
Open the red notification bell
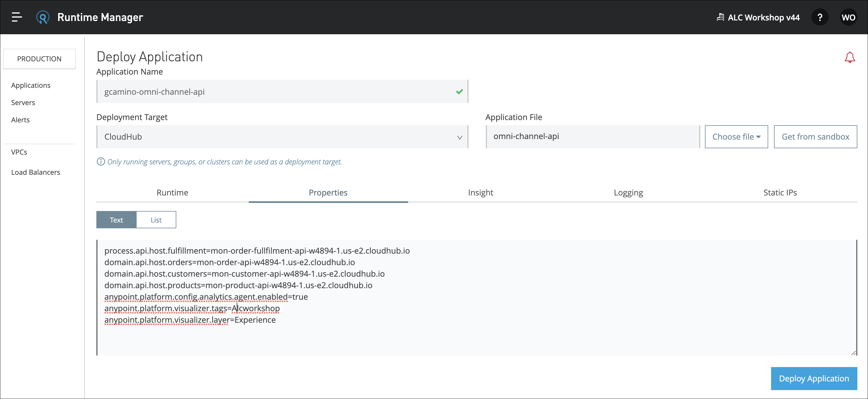[850, 57]
